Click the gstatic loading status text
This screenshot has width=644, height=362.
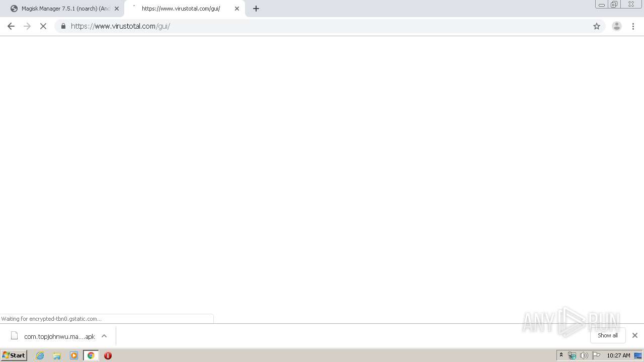pos(51,319)
